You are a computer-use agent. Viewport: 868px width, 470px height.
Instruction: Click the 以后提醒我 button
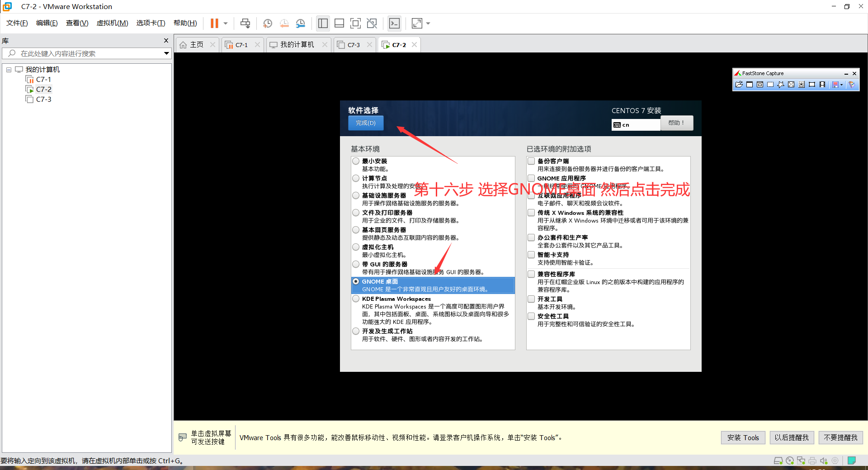click(x=792, y=437)
